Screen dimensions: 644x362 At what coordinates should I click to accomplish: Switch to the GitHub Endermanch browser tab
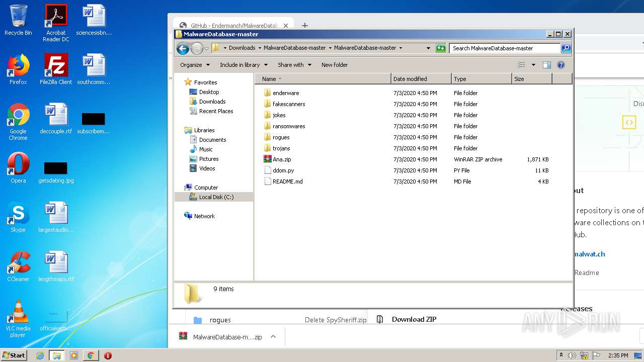pyautogui.click(x=232, y=25)
